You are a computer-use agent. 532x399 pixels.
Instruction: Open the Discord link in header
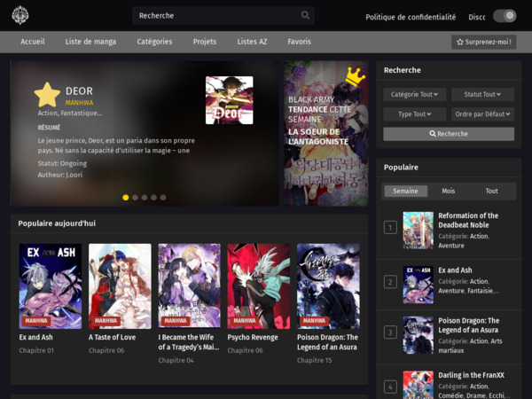[x=477, y=17]
